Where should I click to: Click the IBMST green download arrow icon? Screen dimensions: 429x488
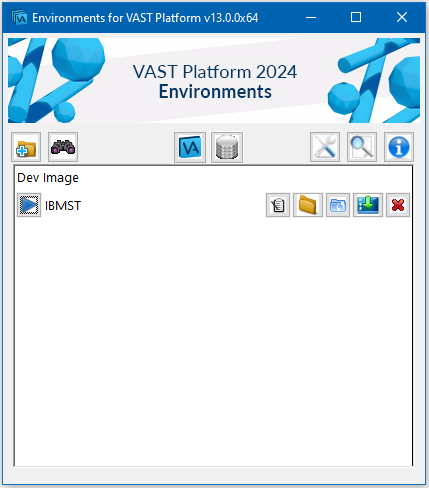368,205
